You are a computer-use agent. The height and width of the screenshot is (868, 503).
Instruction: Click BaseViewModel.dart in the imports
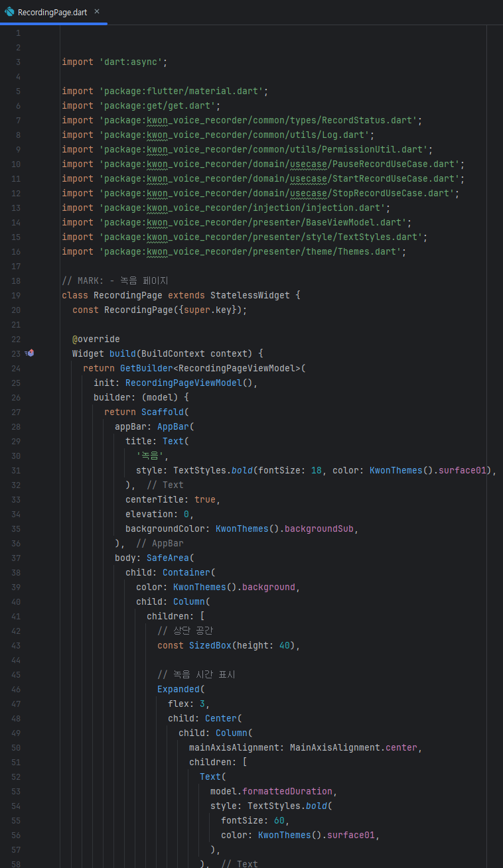(360, 222)
